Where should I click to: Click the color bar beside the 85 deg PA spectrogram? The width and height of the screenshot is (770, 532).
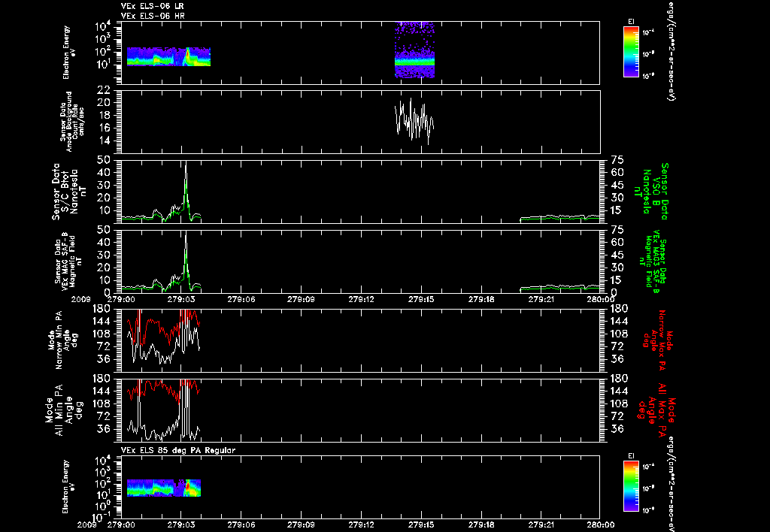pos(631,486)
